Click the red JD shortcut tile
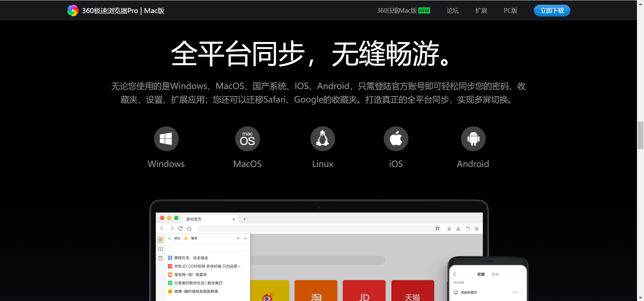 click(x=364, y=291)
